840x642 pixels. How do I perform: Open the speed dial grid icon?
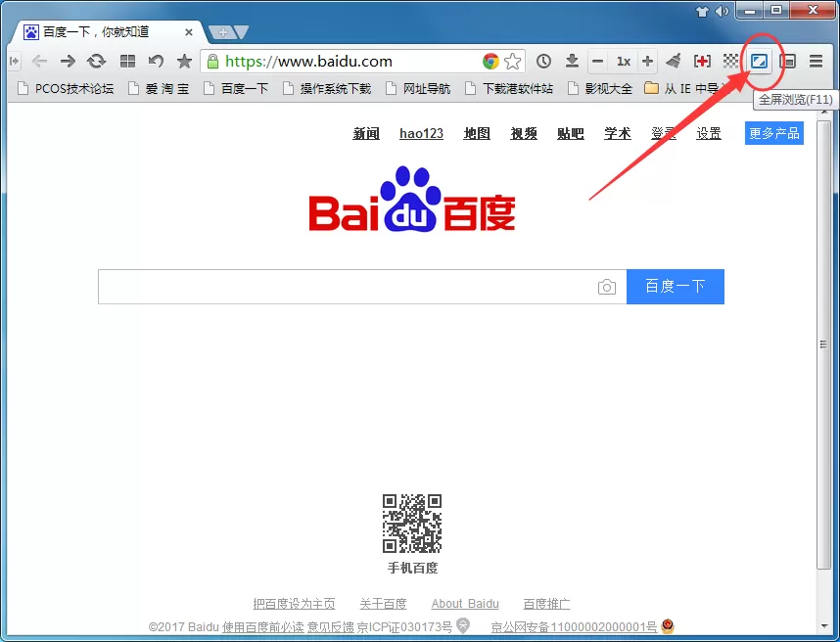[x=127, y=61]
